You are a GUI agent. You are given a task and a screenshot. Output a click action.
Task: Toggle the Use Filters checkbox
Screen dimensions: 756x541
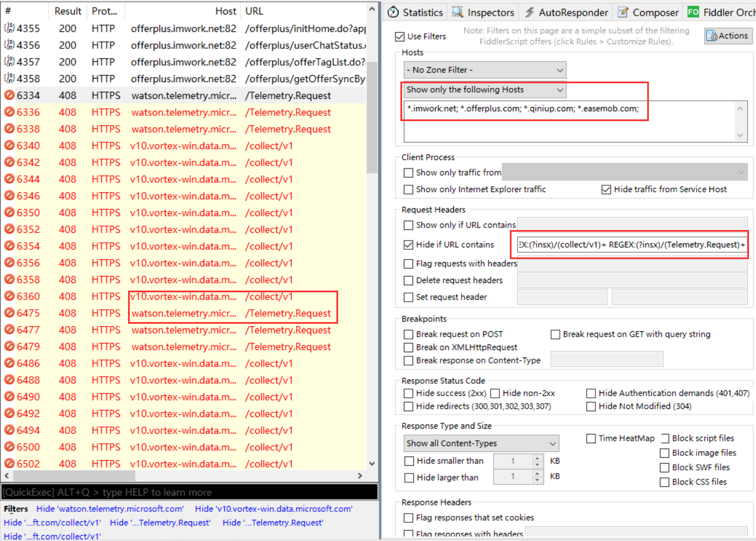click(x=399, y=37)
